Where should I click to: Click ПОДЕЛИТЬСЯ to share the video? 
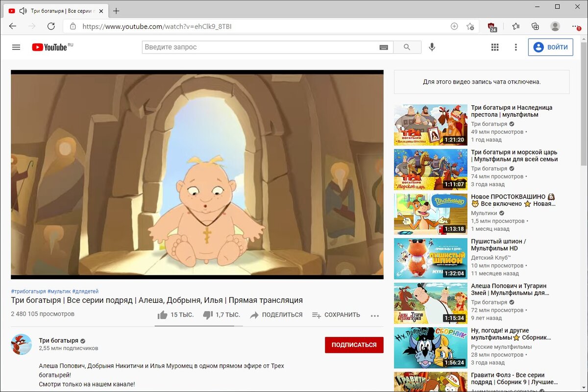click(x=276, y=315)
